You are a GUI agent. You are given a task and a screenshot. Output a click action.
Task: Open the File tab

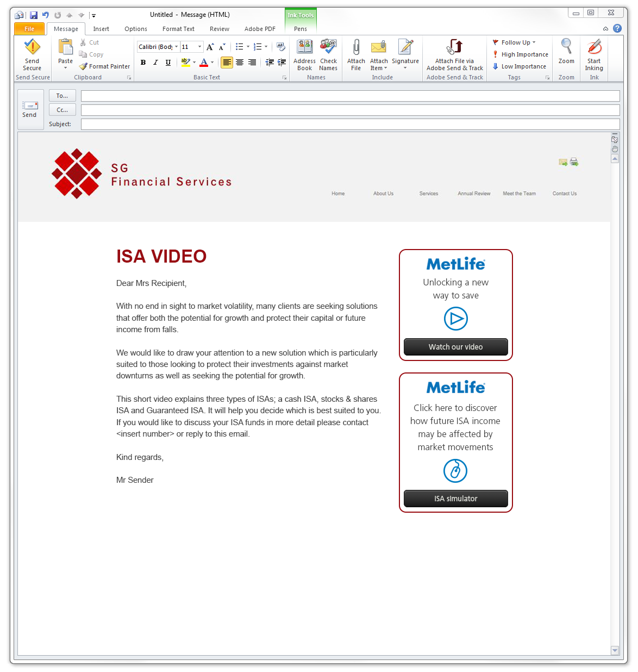(29, 29)
